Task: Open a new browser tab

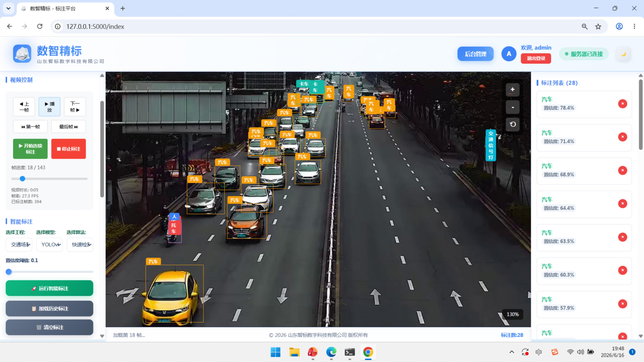Action: pyautogui.click(x=123, y=8)
